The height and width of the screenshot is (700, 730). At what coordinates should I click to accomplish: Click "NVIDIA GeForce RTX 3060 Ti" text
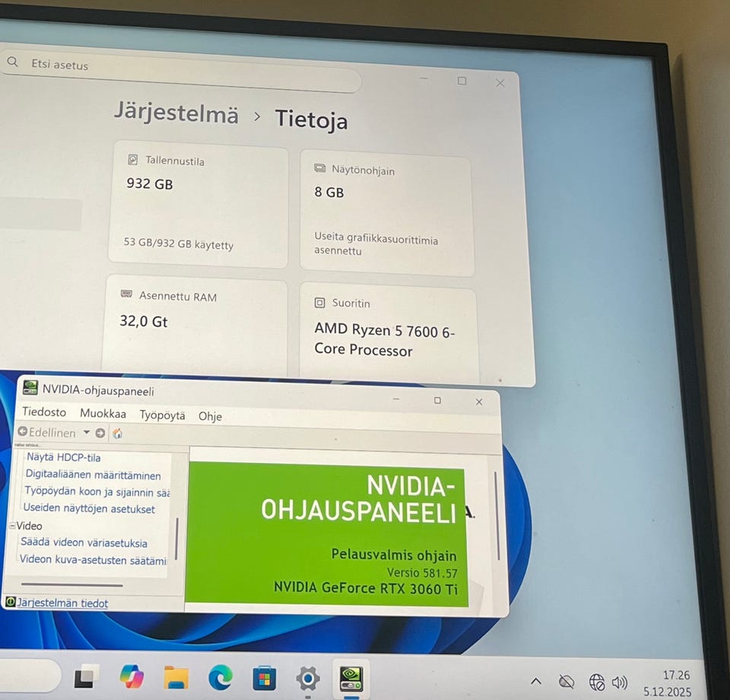(366, 588)
